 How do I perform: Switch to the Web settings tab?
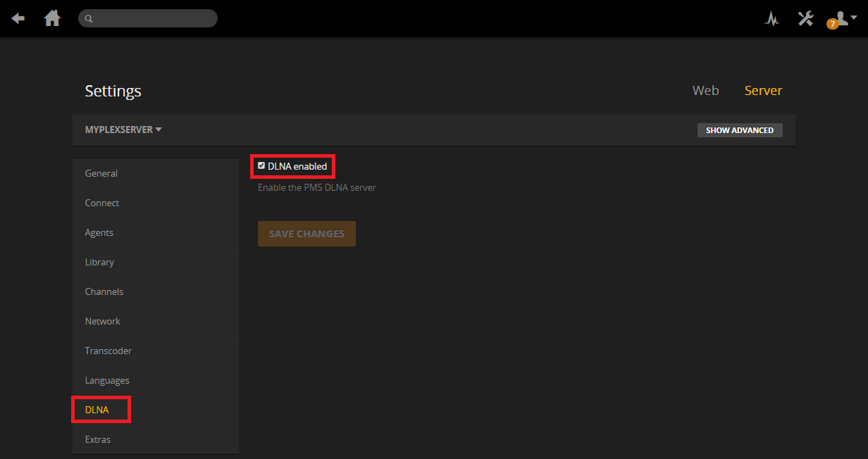click(x=705, y=90)
